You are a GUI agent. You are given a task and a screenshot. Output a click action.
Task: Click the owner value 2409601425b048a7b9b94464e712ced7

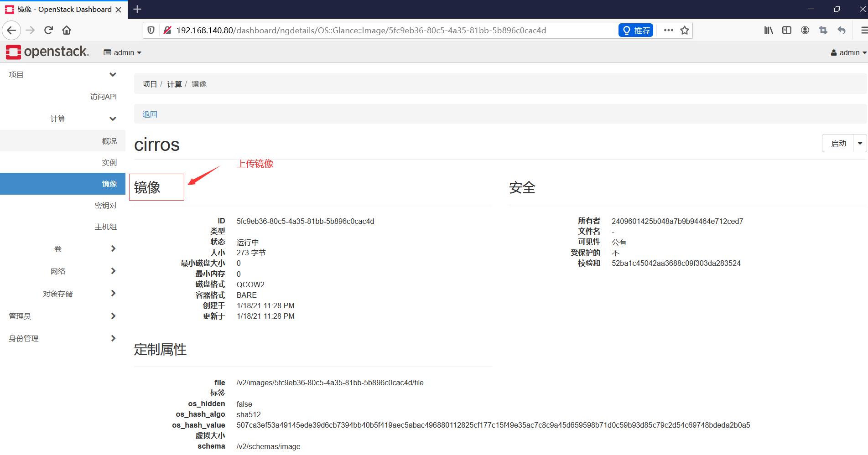click(x=677, y=221)
